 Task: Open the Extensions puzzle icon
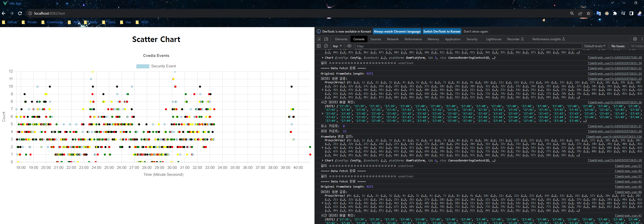pyautogui.click(x=615, y=13)
